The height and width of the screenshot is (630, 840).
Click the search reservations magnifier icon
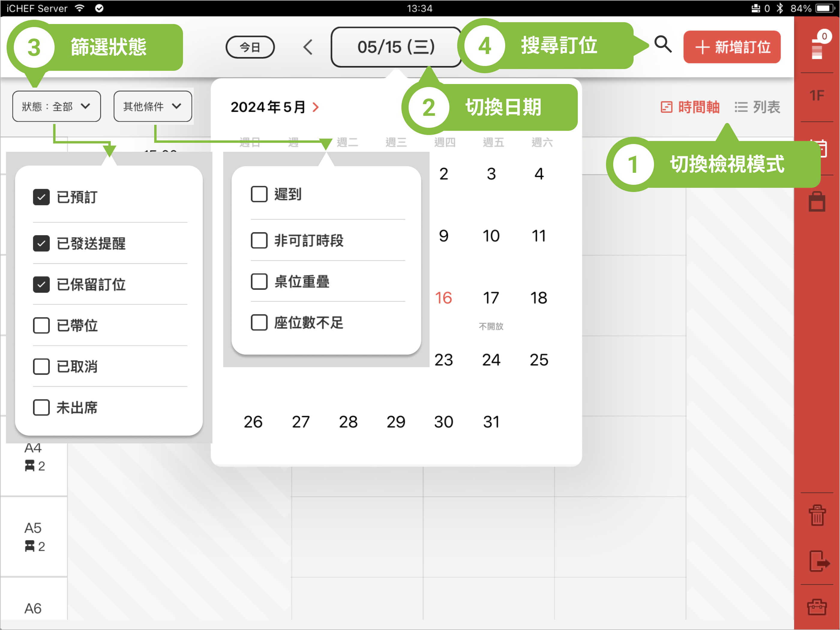[663, 44]
